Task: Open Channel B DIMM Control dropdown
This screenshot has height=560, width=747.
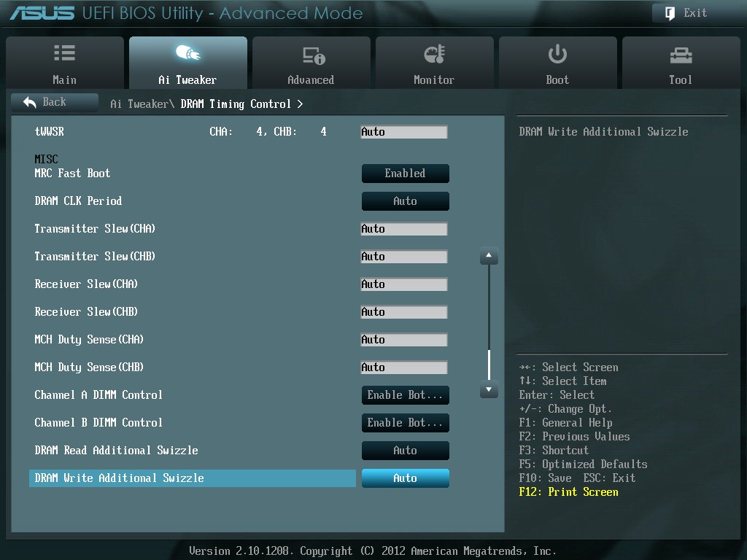Action: point(405,423)
